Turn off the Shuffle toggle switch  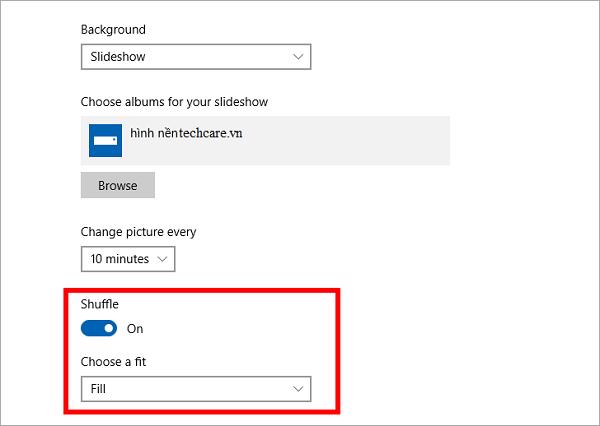coord(100,328)
